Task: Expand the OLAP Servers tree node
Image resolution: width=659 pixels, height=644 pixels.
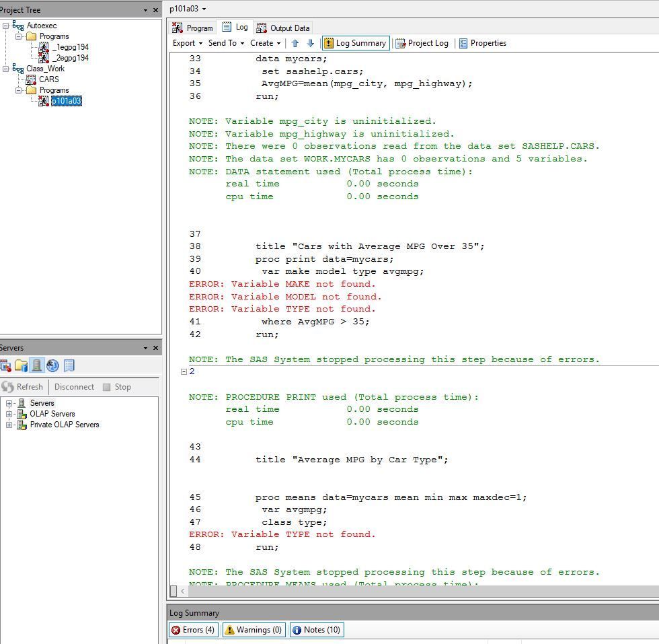Action: tap(9, 414)
